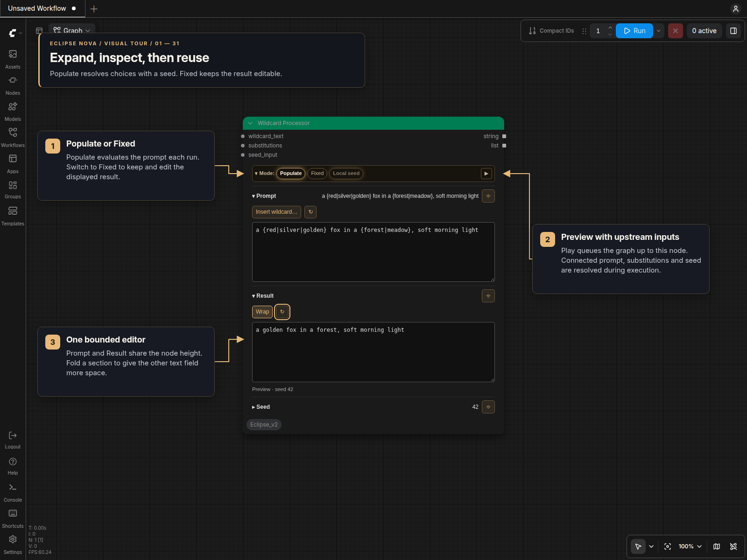
Task: Click the refresh icon beside Insert wildcard
Action: pyautogui.click(x=310, y=212)
